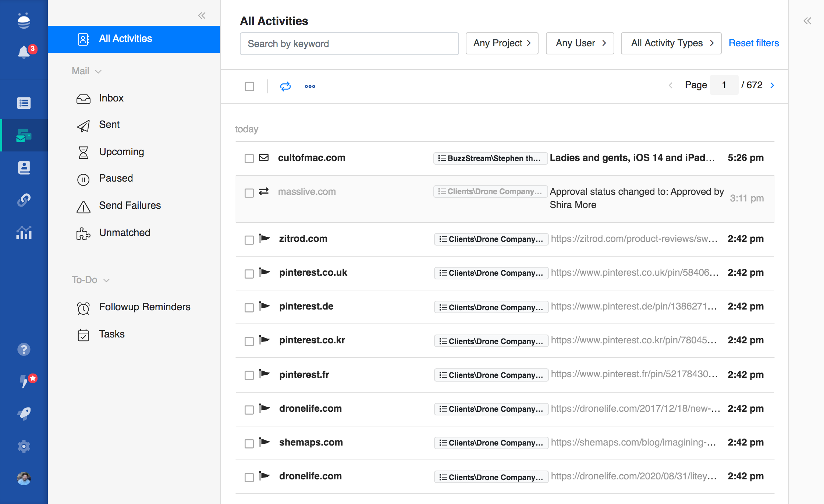Click the Search by keyword field

[x=349, y=44]
